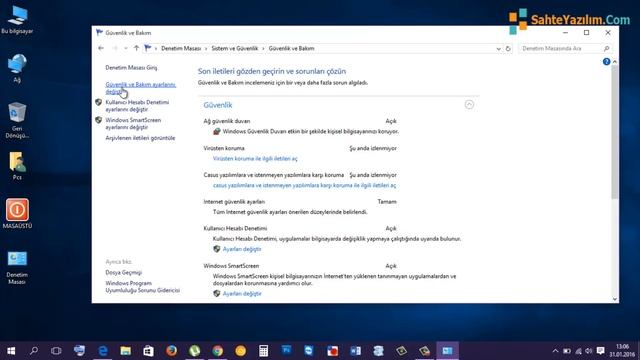This screenshot has width=640, height=360.
Task: Collapse the Güvenlik section
Action: coord(469,104)
